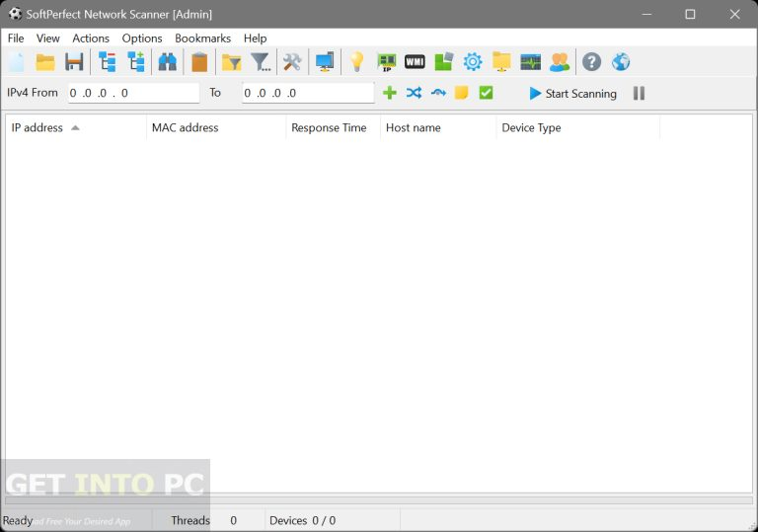Click the floppy disk save icon
This screenshot has height=532, width=758.
click(74, 62)
